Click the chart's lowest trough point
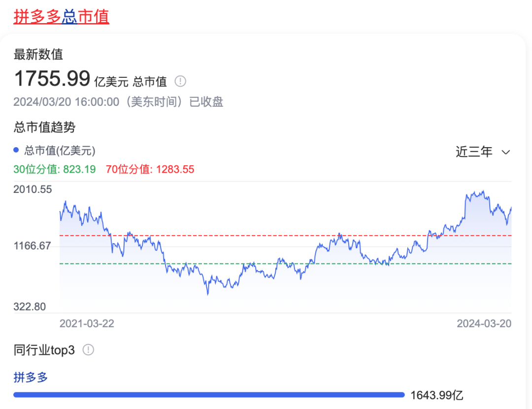Image resolution: width=532 pixels, height=409 pixels. [x=208, y=294]
